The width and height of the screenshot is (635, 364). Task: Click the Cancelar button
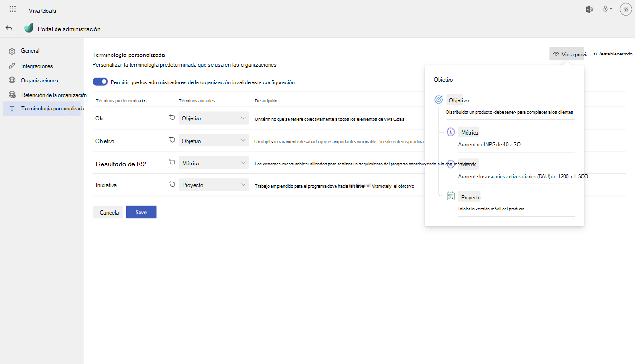pyautogui.click(x=108, y=212)
